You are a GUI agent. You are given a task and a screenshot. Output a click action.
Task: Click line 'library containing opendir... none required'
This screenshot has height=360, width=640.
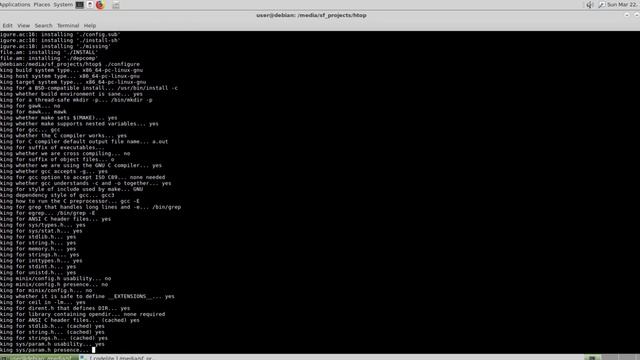click(83, 314)
